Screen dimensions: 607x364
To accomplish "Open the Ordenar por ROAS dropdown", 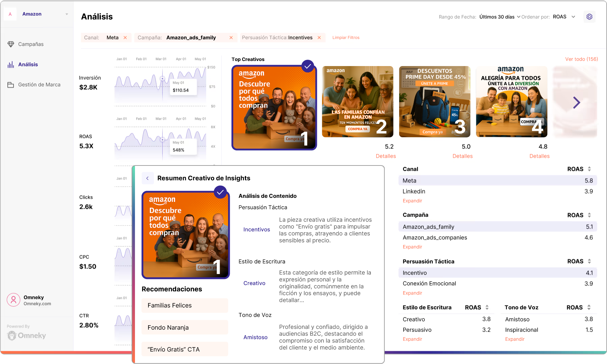I will coord(564,17).
